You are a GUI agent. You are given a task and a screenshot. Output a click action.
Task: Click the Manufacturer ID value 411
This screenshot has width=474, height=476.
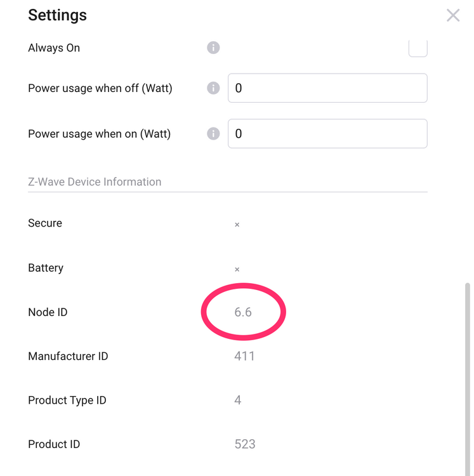click(x=244, y=356)
